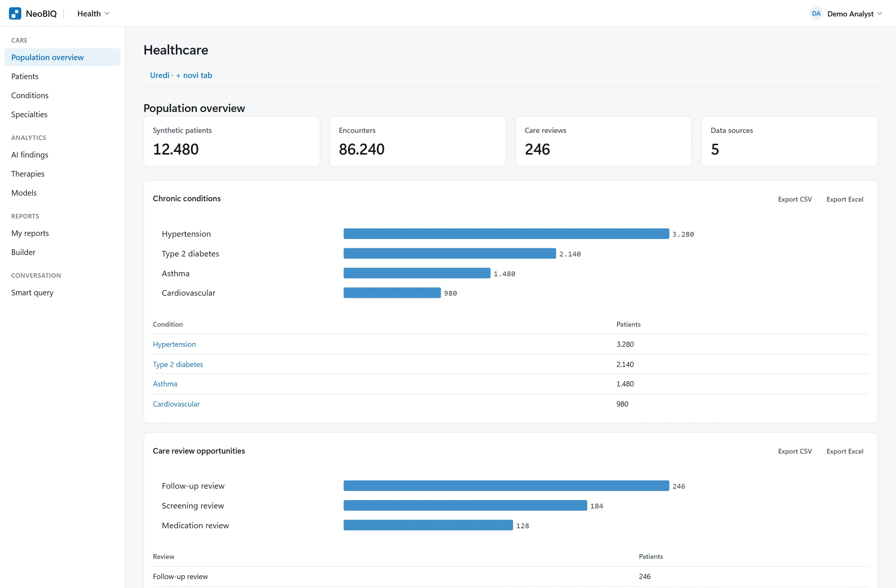The height and width of the screenshot is (588, 896).
Task: Open the Asthma link in the table
Action: coord(165,383)
